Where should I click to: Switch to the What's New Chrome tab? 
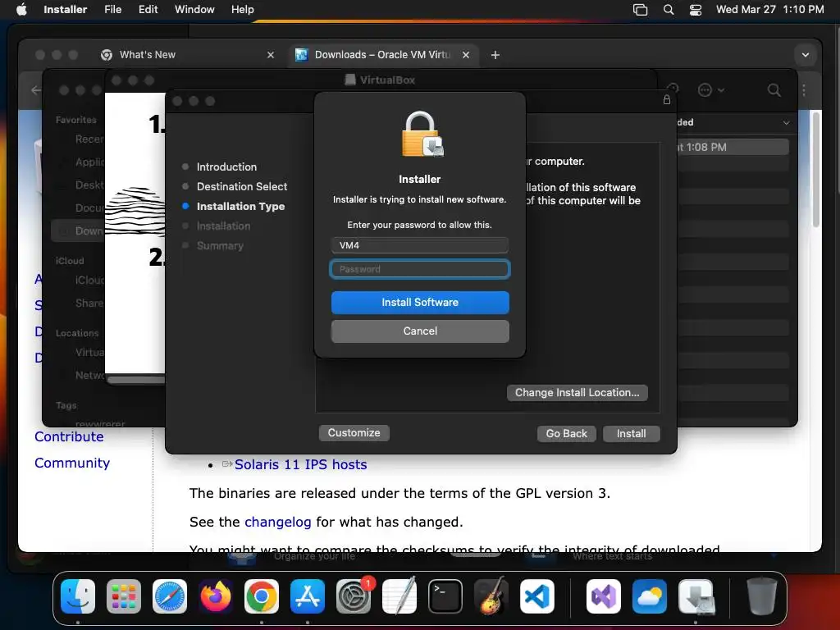coord(188,55)
